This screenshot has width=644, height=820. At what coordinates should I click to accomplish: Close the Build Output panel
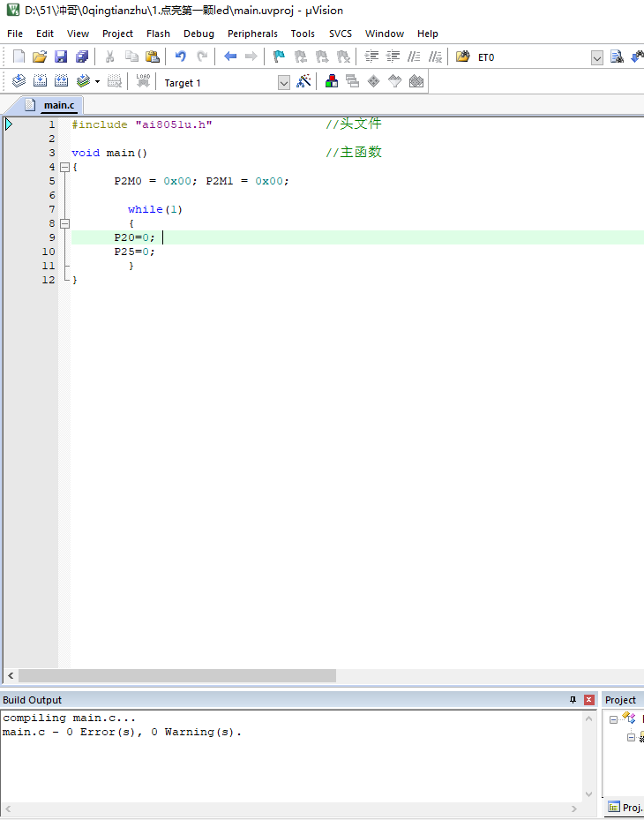588,700
